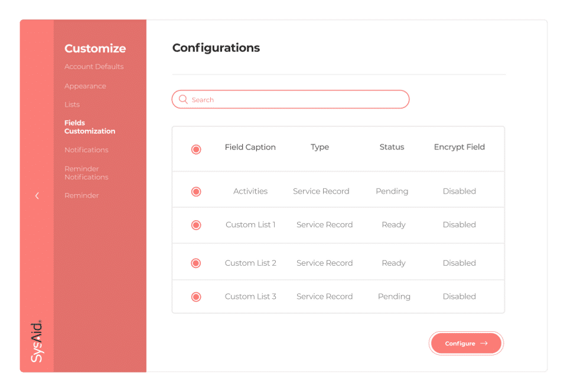This screenshot has width=567, height=392.
Task: Collapse sidebar with the left chevron
Action: pos(37,196)
